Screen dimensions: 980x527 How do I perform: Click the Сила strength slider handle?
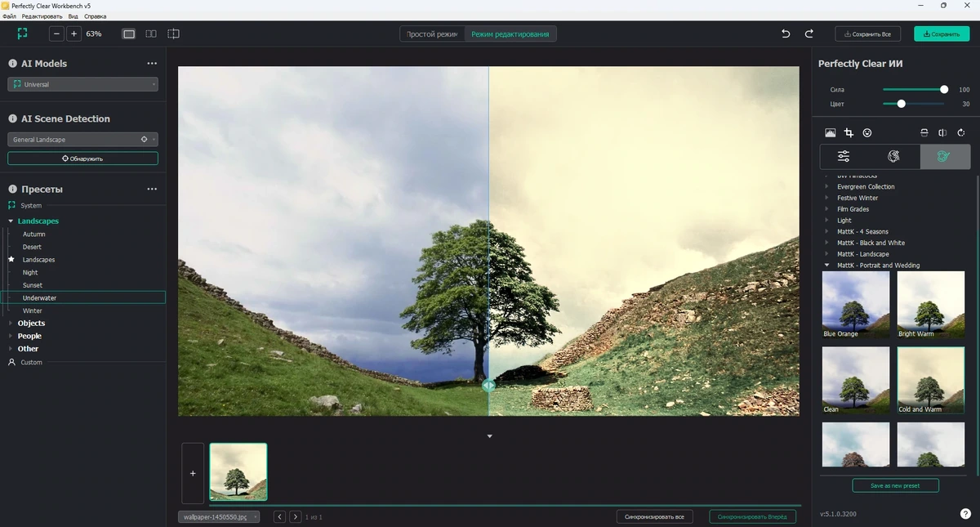pos(944,89)
